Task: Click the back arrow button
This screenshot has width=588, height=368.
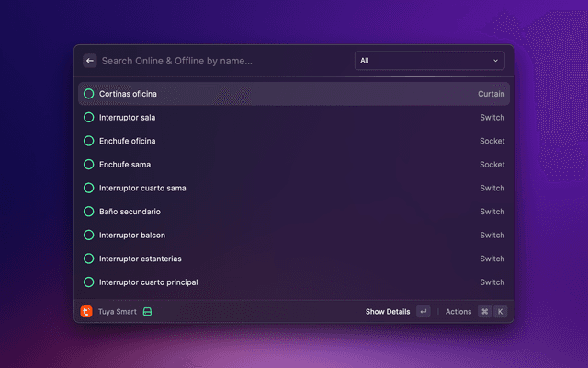Action: point(90,61)
